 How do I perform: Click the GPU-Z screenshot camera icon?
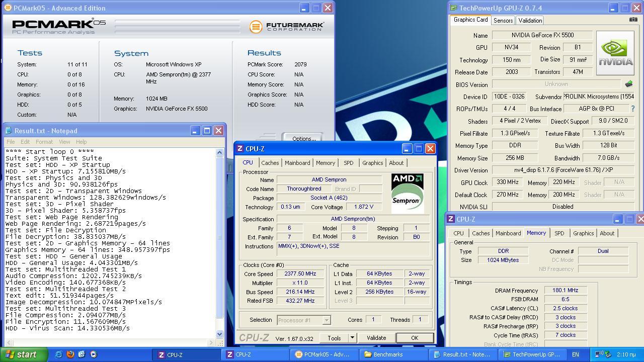[x=633, y=20]
